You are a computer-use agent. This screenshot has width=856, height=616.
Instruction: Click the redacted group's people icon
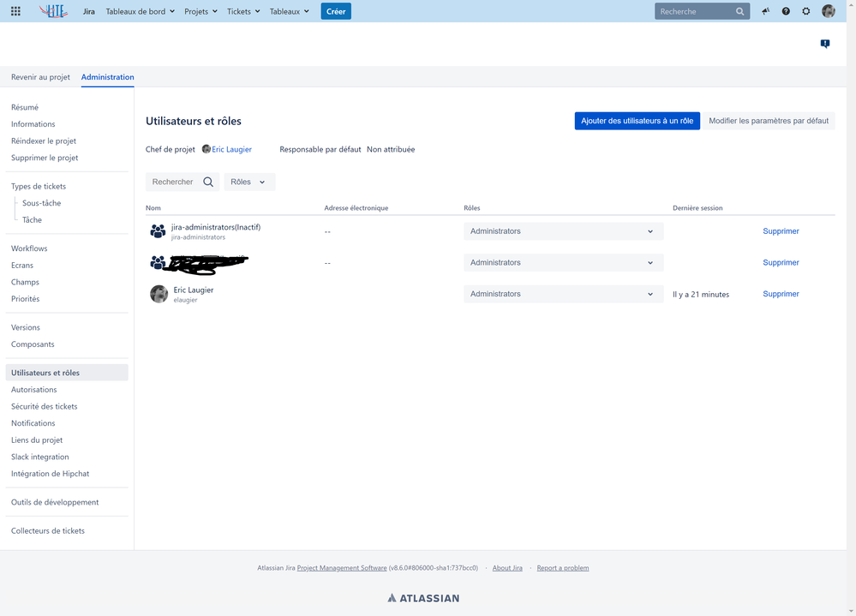pos(158,262)
